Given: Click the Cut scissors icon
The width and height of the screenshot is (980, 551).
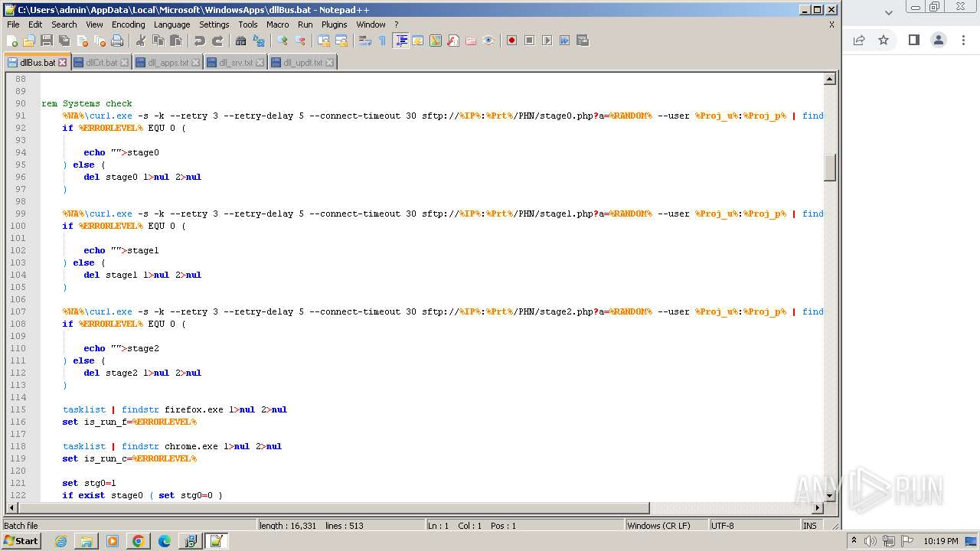Looking at the screenshot, I should 141,41.
